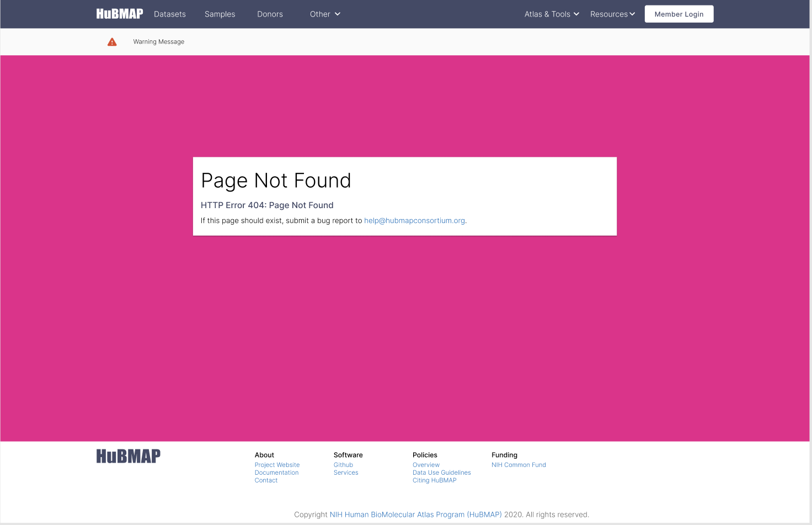
Task: Expand the Atlas & Tools dropdown
Action: pyautogui.click(x=551, y=14)
